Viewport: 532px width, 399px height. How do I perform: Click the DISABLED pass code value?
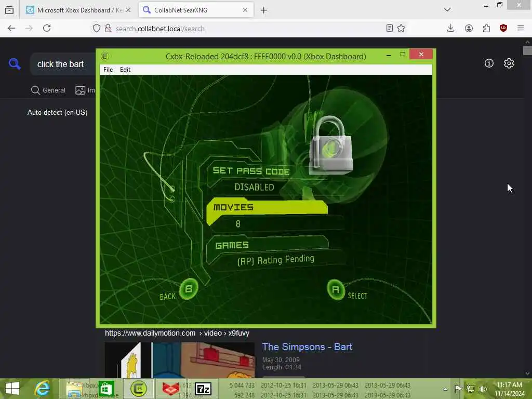[x=254, y=187]
